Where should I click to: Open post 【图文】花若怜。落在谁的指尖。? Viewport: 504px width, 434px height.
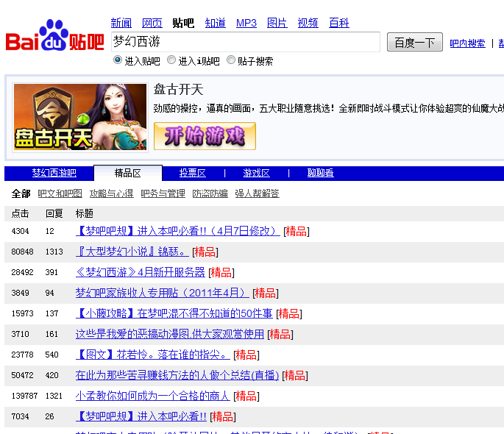point(153,355)
